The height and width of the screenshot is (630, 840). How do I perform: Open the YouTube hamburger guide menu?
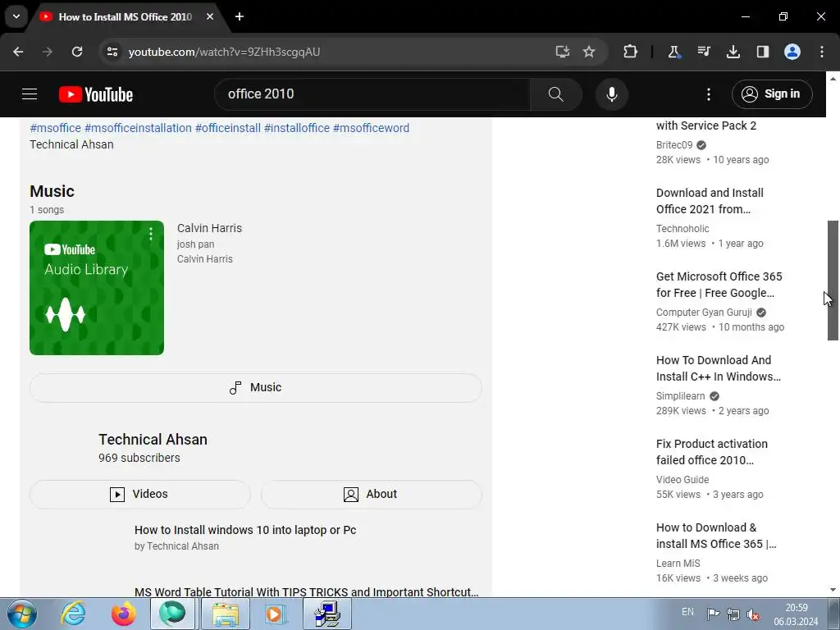tap(30, 94)
